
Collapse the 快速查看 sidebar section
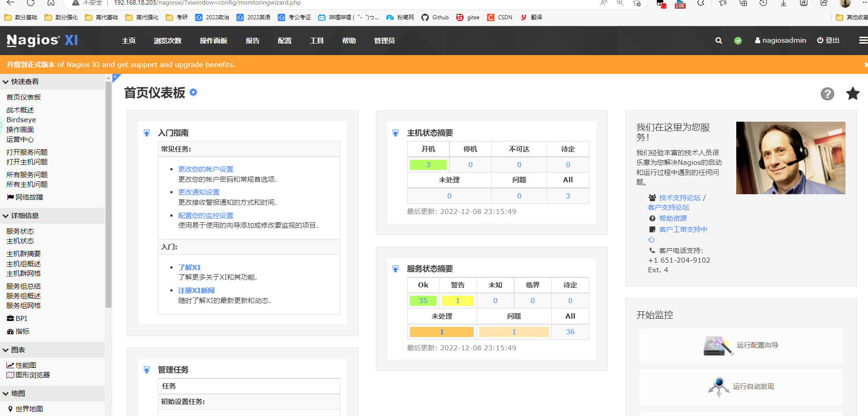pyautogui.click(x=6, y=82)
